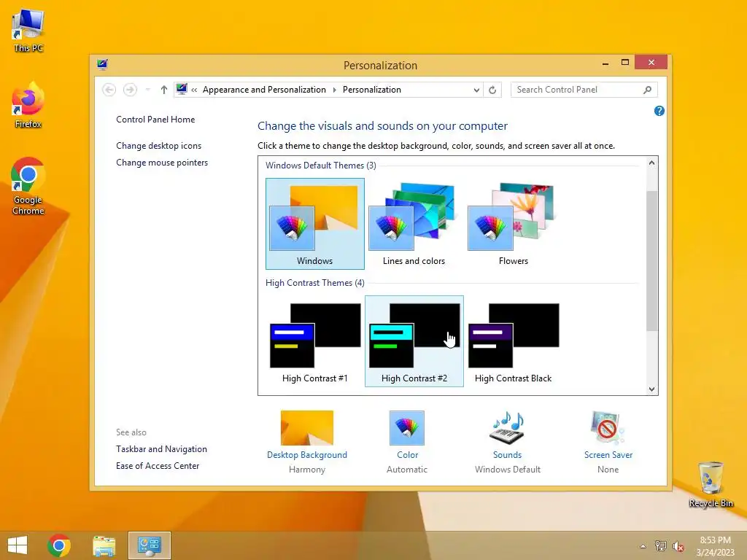Refresh the Personalization page
Screen dimensions: 747x560
click(492, 90)
